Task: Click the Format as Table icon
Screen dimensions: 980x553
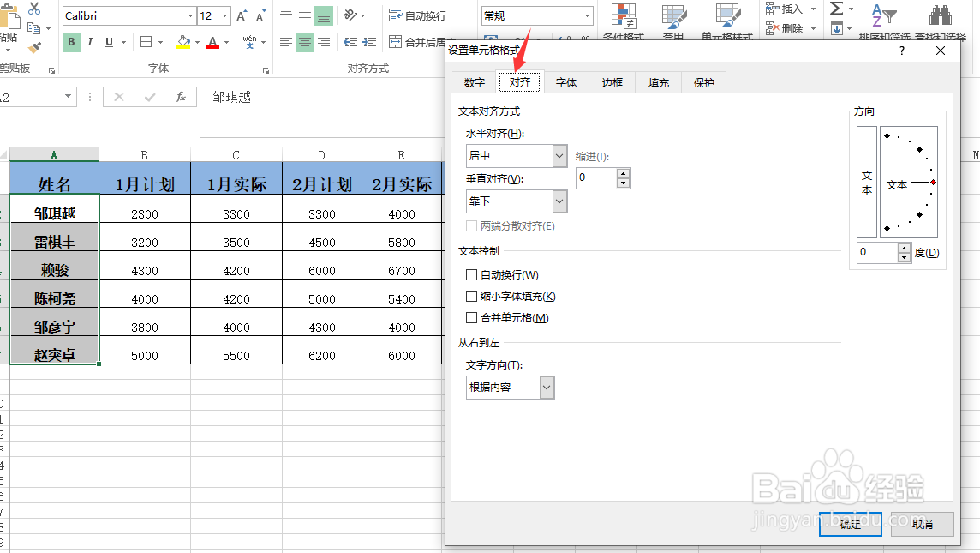Action: 673,16
